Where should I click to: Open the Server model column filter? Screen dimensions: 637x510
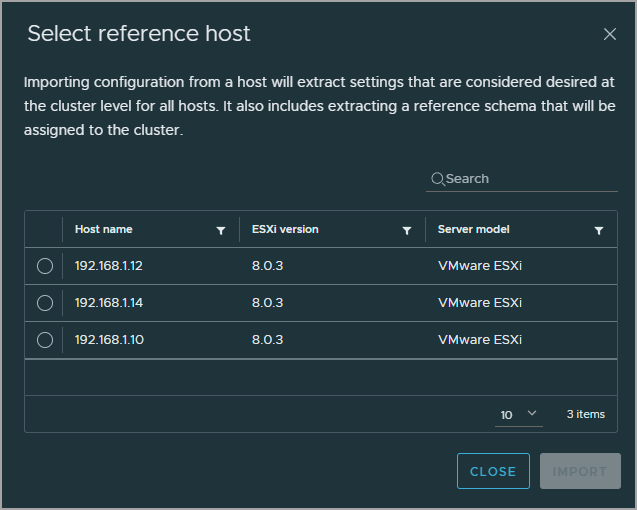tap(598, 230)
